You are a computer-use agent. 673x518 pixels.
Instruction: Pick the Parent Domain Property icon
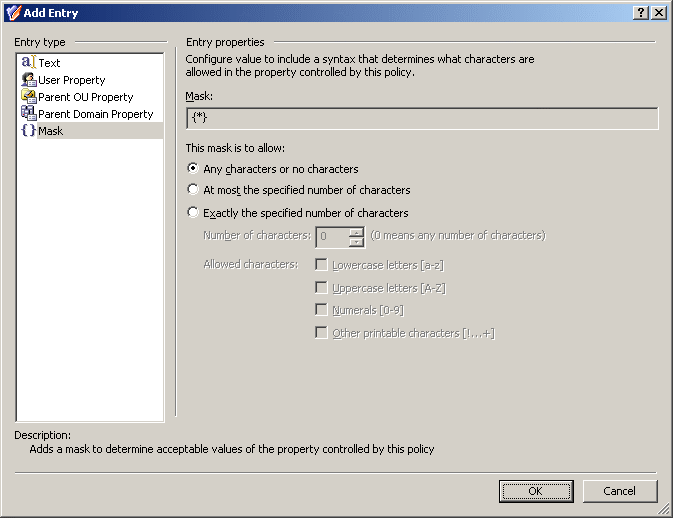(28, 113)
